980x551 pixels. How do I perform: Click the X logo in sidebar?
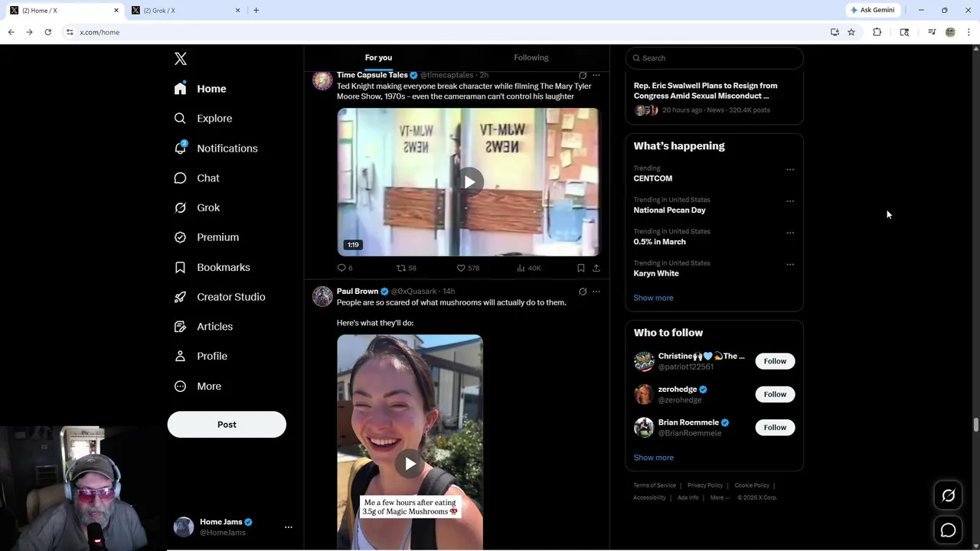tap(180, 59)
